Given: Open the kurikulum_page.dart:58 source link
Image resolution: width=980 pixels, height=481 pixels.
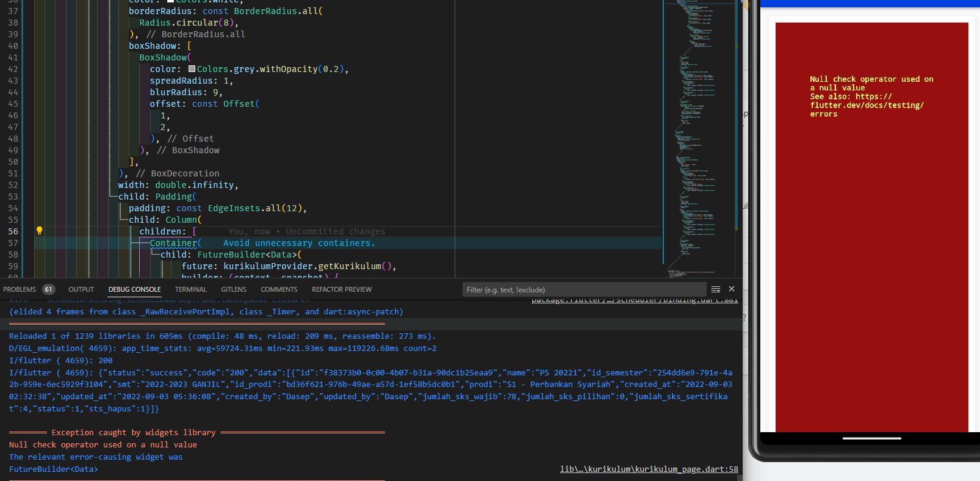Looking at the screenshot, I should pyautogui.click(x=649, y=469).
